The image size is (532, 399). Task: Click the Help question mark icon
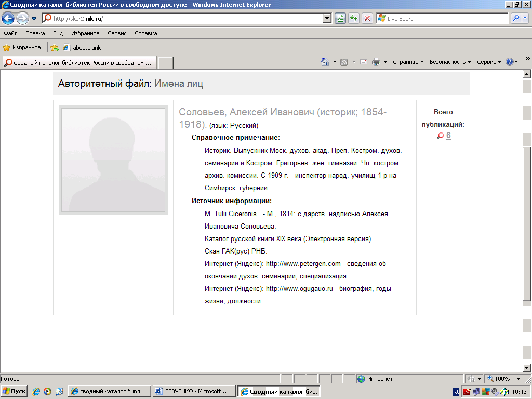(x=509, y=62)
